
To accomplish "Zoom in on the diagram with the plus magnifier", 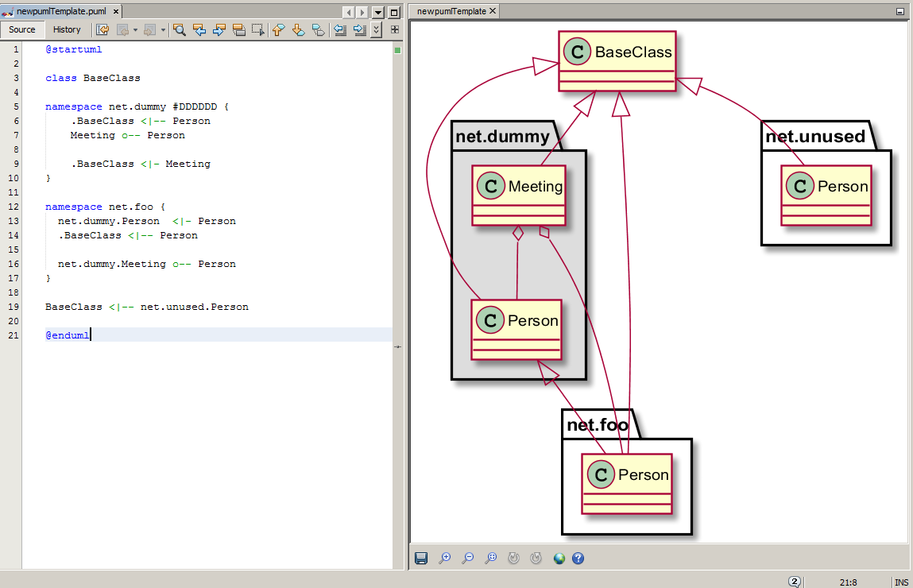I will [446, 559].
